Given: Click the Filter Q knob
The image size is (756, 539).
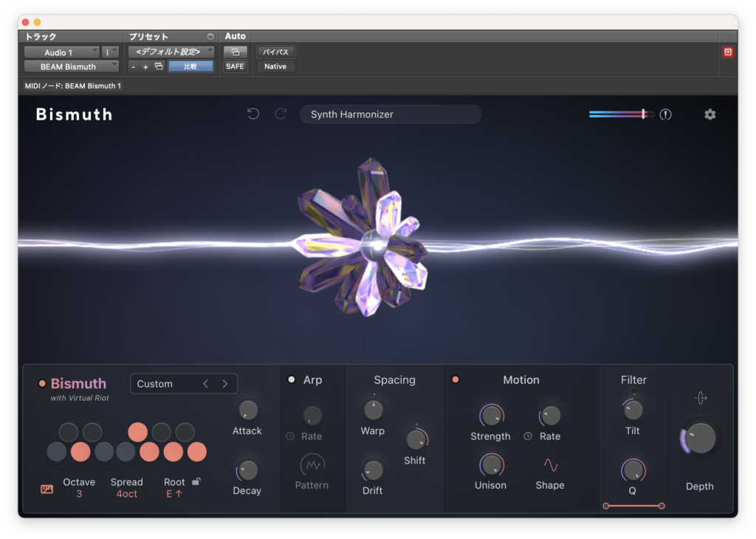Looking at the screenshot, I should 633,470.
